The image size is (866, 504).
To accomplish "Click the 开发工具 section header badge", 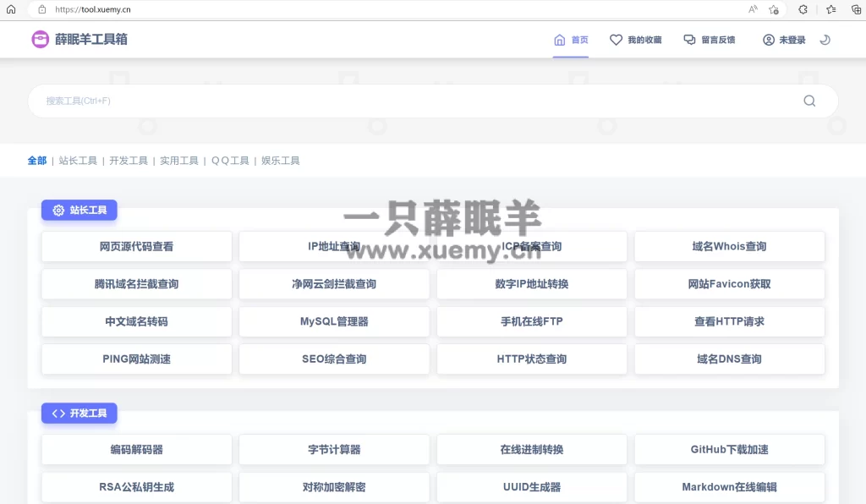I will point(79,413).
